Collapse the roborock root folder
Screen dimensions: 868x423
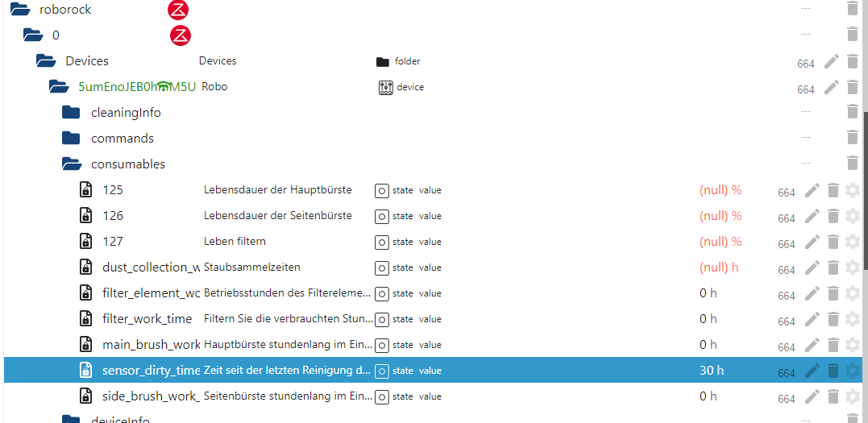(19, 10)
